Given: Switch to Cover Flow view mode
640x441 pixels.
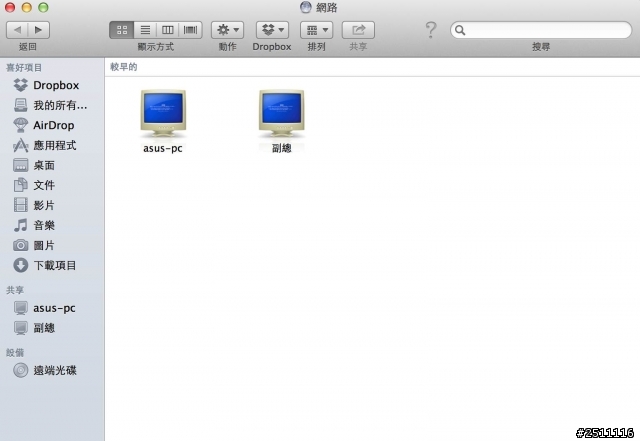Looking at the screenshot, I should [x=191, y=30].
